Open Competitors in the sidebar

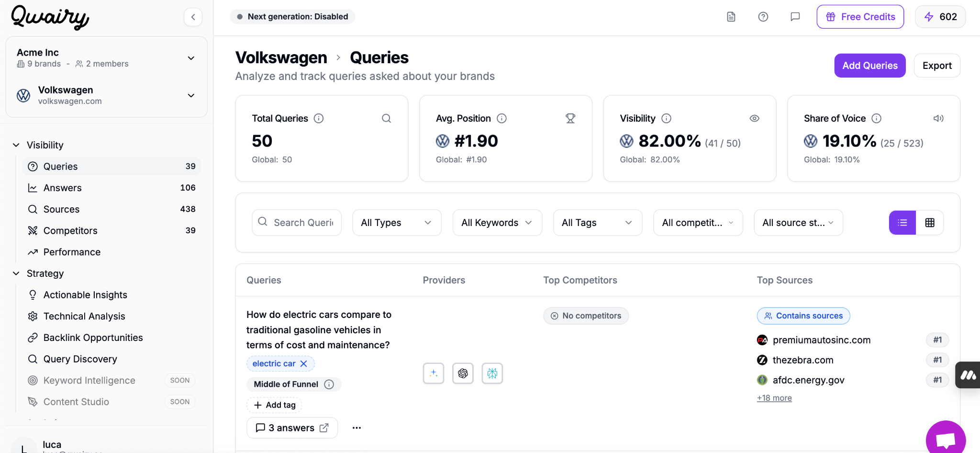[x=111, y=230]
